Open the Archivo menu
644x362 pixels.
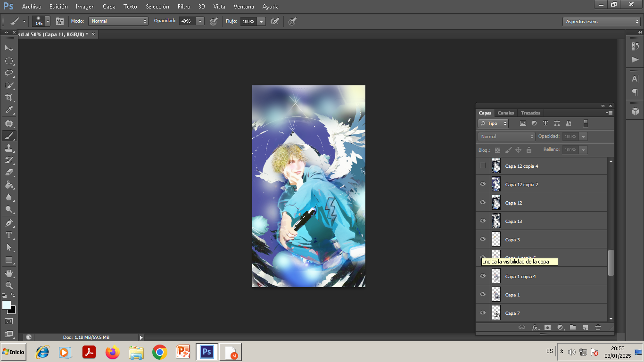tap(32, 7)
